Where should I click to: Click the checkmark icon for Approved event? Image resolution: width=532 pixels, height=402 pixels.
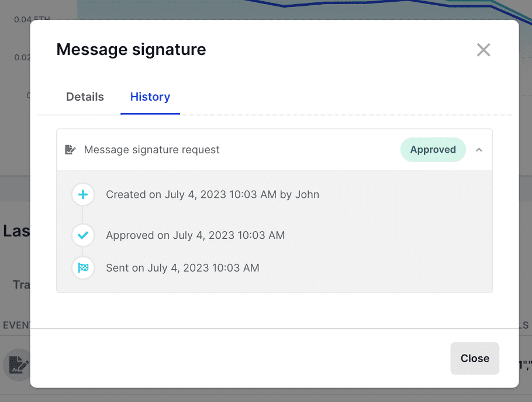point(83,235)
